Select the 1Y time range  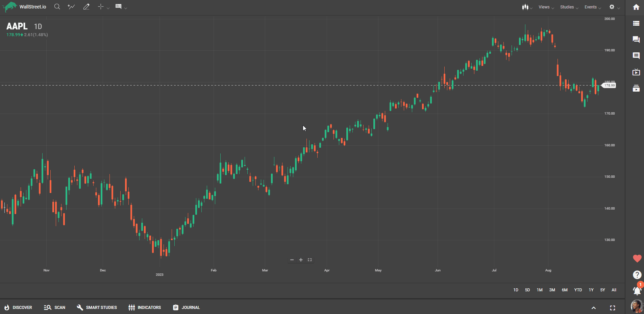coord(591,290)
